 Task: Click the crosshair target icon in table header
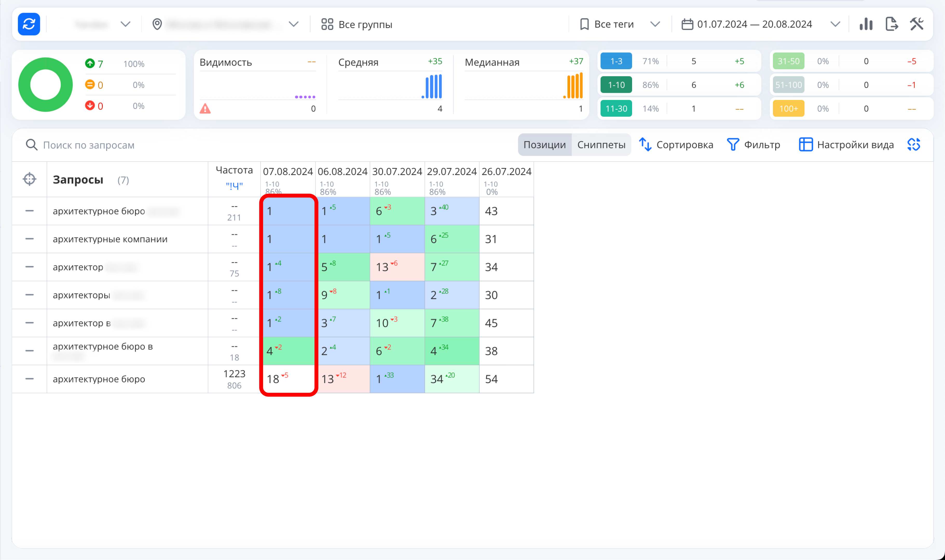(29, 179)
